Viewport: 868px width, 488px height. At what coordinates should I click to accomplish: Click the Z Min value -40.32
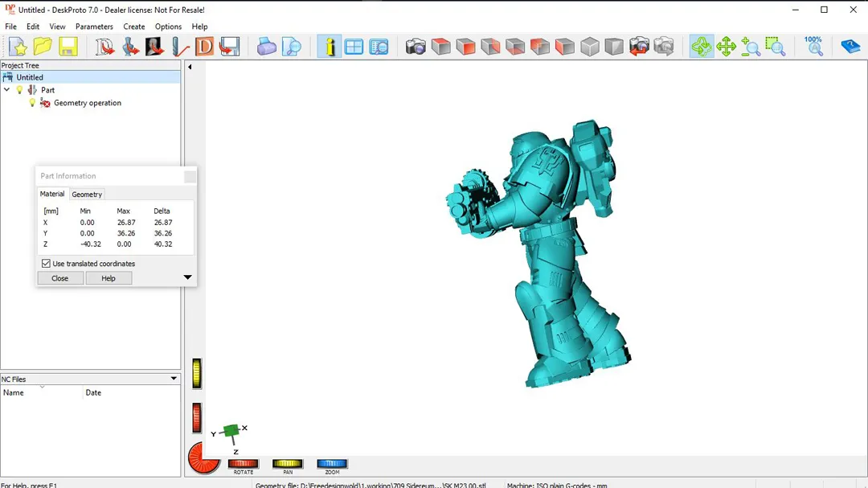tap(91, 244)
